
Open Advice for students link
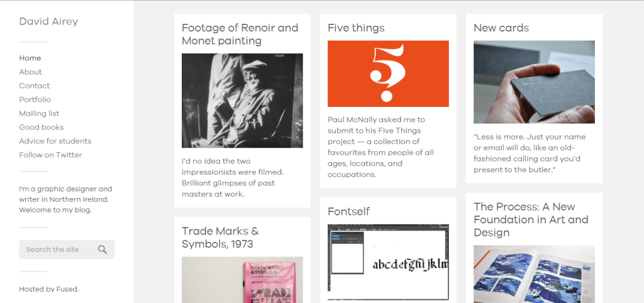[55, 141]
